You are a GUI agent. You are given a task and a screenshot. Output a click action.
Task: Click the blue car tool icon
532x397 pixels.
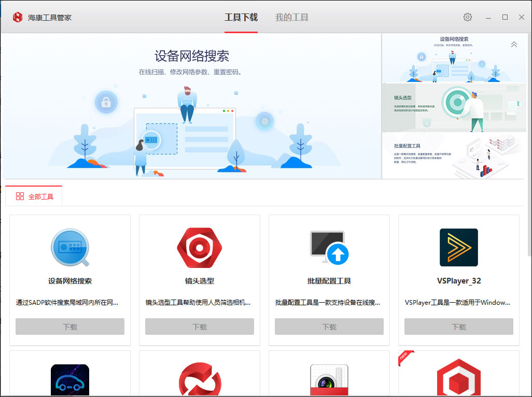pyautogui.click(x=70, y=380)
